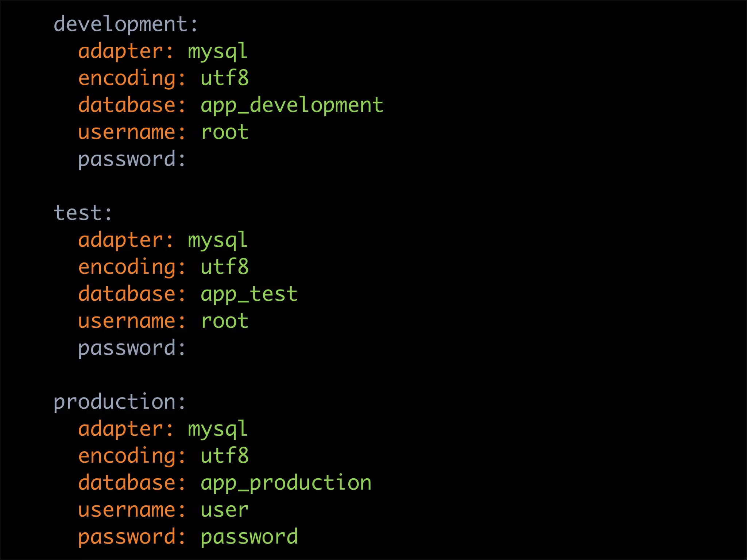The width and height of the screenshot is (747, 560).
Task: Click "root" username value in development section
Action: (225, 132)
